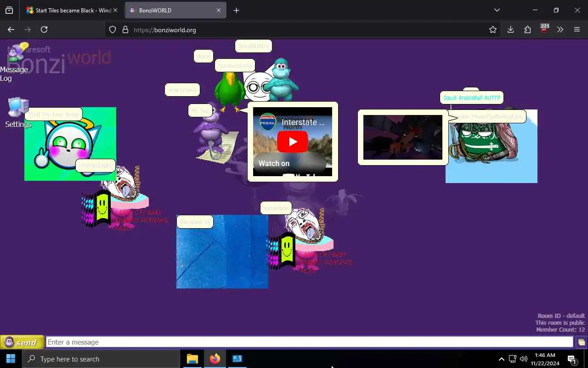The height and width of the screenshot is (368, 588).
Task: Click the BonziBUDDY name tag
Action: [x=254, y=46]
